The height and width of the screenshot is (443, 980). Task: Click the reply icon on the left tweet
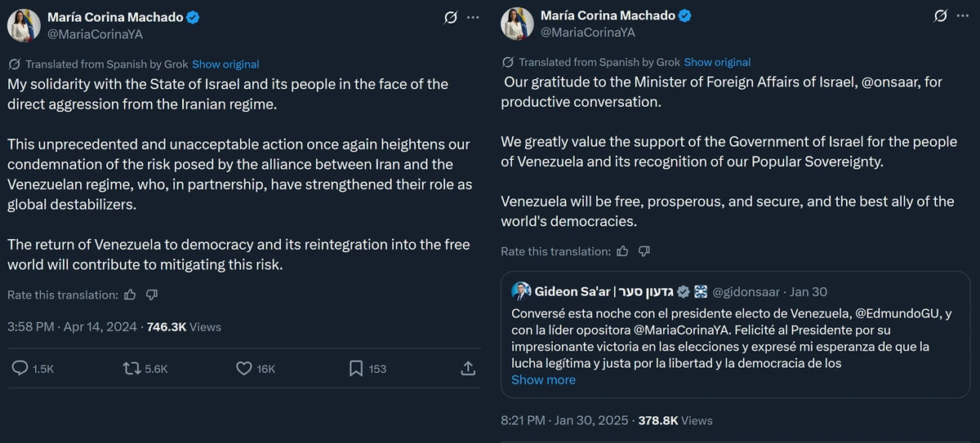point(21,369)
